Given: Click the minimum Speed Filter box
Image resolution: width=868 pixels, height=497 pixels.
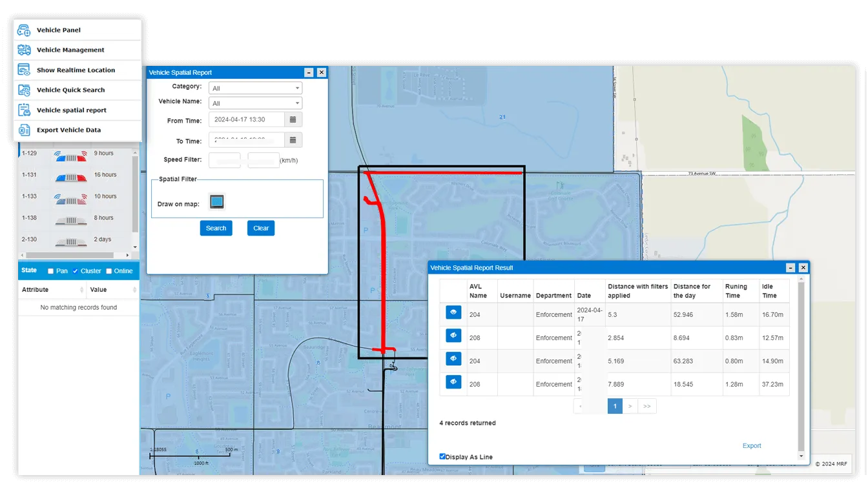Looking at the screenshot, I should 225,160.
